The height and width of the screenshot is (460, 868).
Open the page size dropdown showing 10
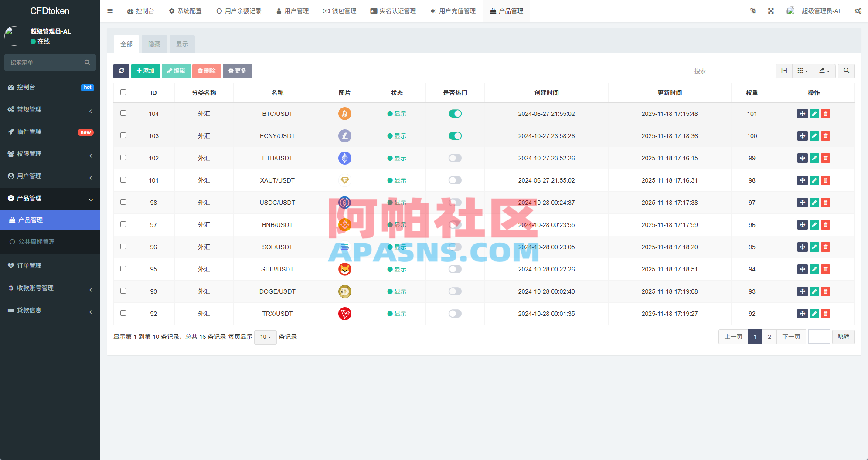click(x=265, y=337)
